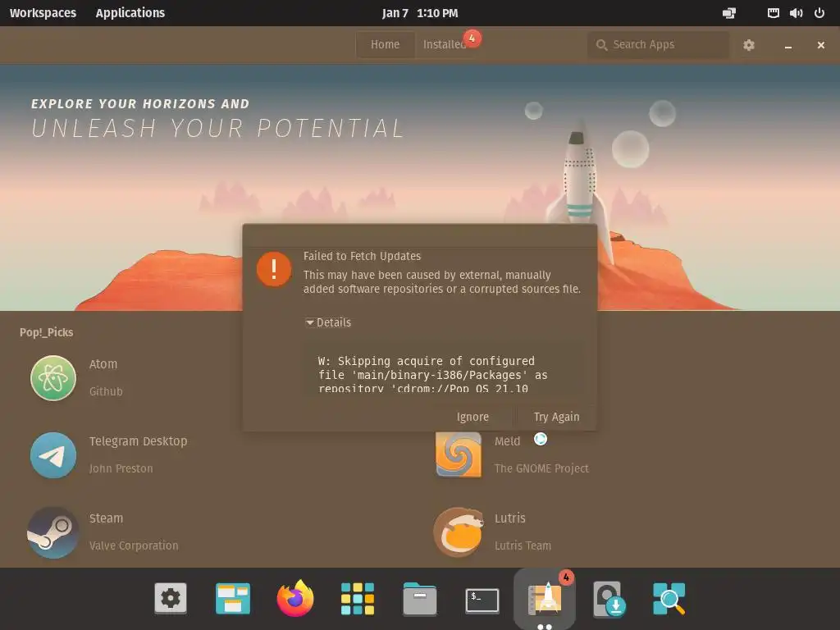840x630 pixels.
Task: Collapse the Details expander
Action: click(x=328, y=322)
